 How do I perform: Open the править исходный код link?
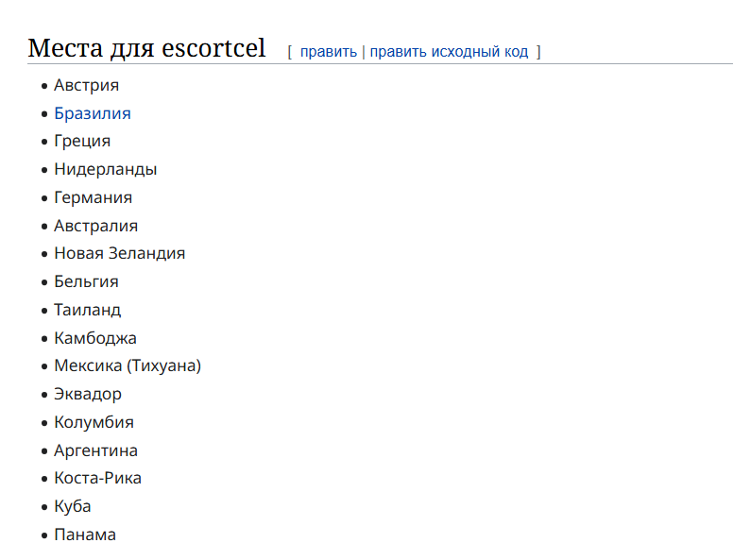coord(449,51)
